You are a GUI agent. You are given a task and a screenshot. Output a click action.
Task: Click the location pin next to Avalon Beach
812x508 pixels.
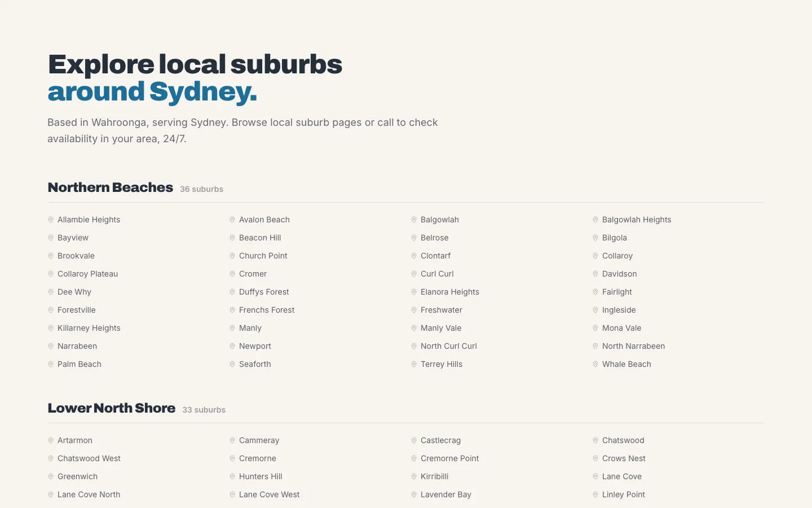point(232,220)
